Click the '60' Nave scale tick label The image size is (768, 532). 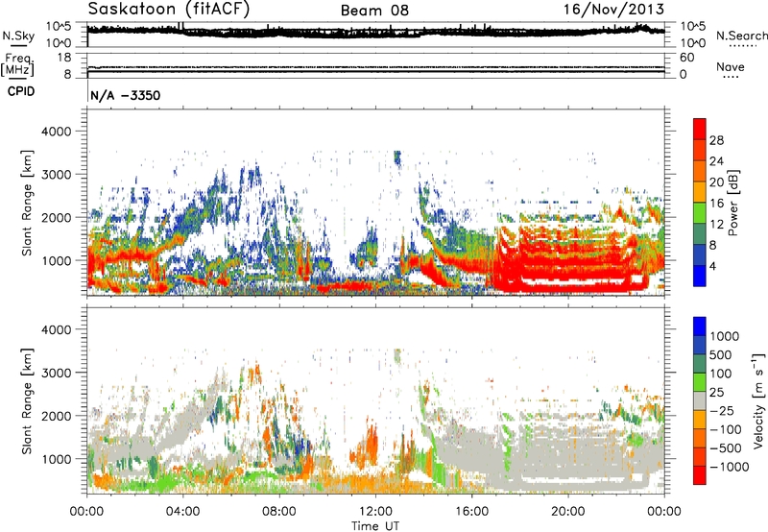pyautogui.click(x=686, y=58)
